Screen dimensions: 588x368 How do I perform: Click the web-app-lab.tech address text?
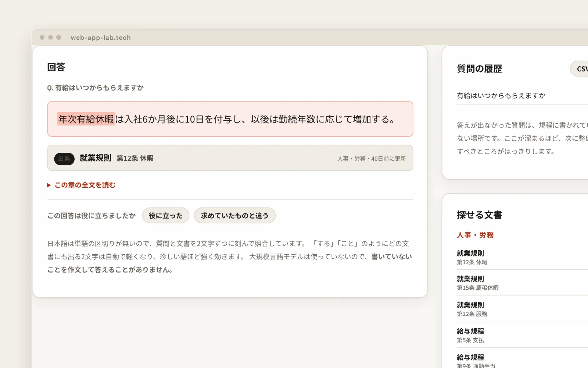pos(101,38)
